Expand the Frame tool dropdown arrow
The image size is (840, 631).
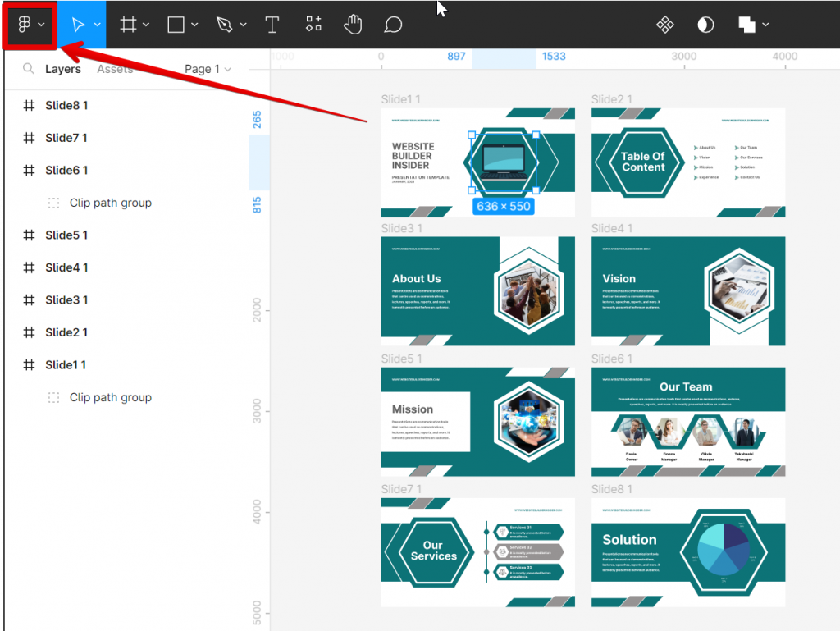(144, 24)
